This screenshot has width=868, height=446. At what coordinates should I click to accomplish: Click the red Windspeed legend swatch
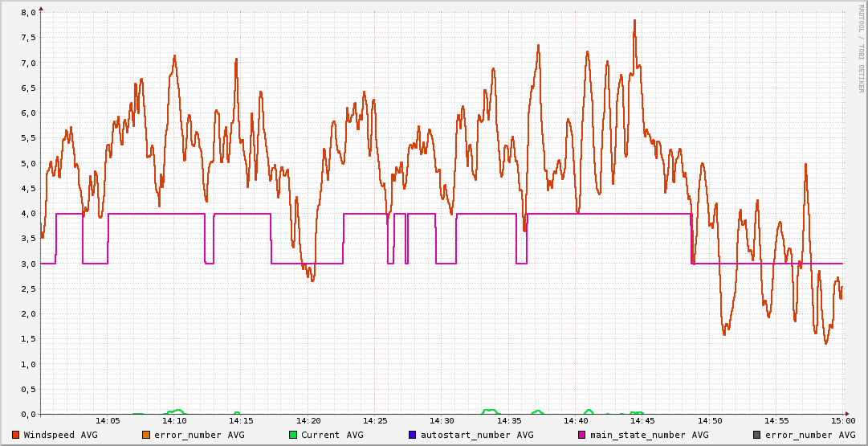pyautogui.click(x=16, y=435)
